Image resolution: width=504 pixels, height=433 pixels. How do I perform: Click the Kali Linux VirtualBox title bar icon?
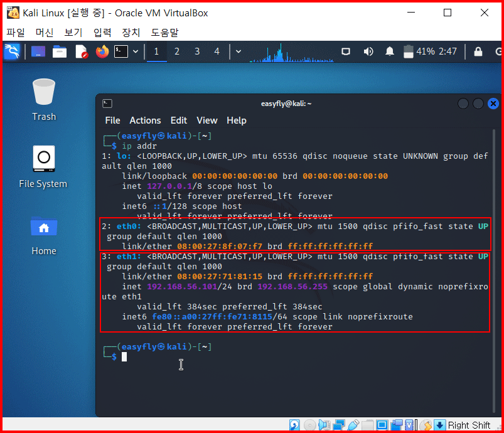[x=13, y=13]
